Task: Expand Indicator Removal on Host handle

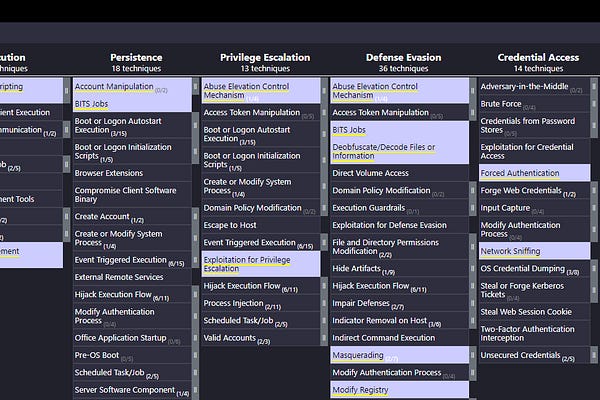Action: (x=473, y=320)
